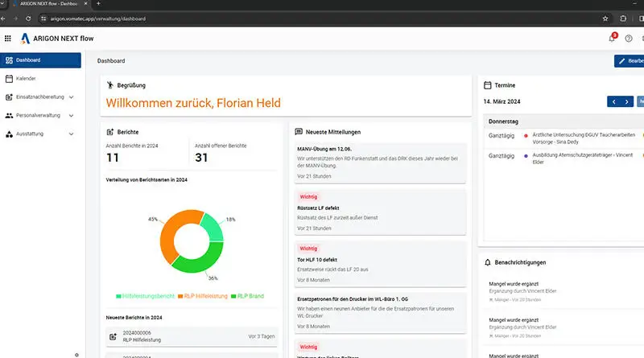The image size is (644, 358).
Task: Open the apps grid menu icon
Action: click(x=8, y=38)
